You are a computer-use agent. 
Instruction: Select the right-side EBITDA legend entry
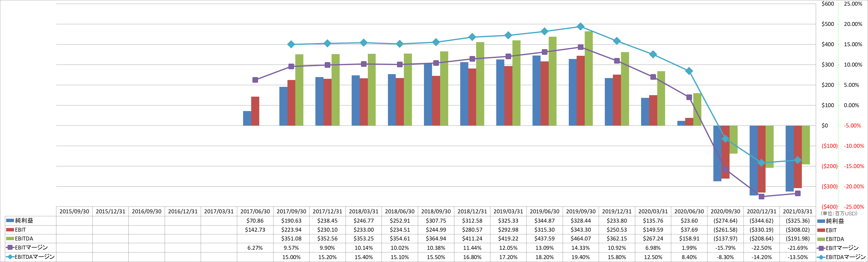tap(831, 239)
